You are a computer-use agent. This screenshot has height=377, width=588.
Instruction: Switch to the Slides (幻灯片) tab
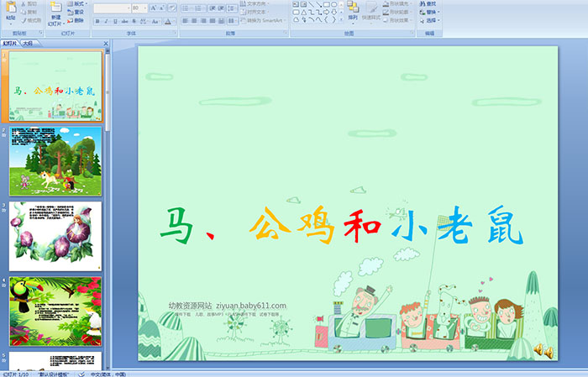tap(9, 43)
